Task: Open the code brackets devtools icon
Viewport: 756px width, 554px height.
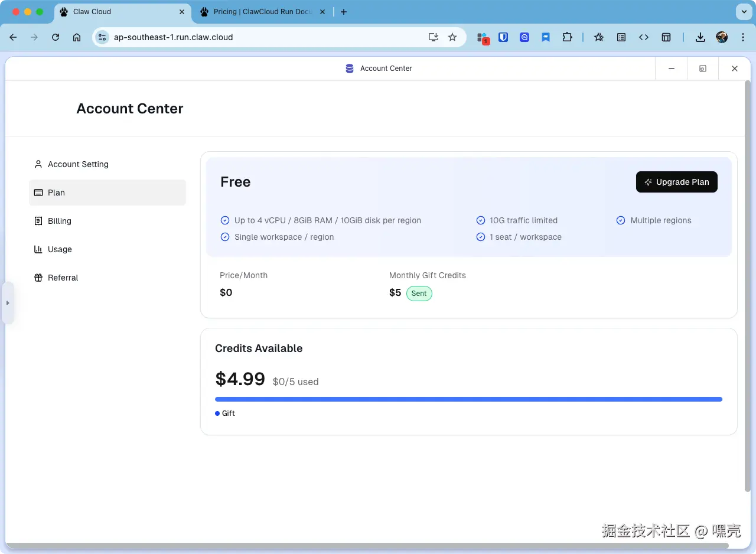Action: pos(644,37)
